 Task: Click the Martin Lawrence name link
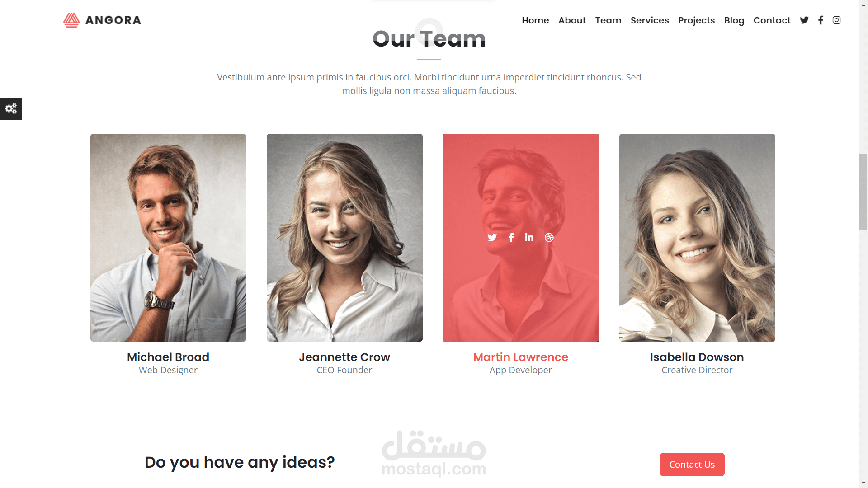tap(521, 357)
